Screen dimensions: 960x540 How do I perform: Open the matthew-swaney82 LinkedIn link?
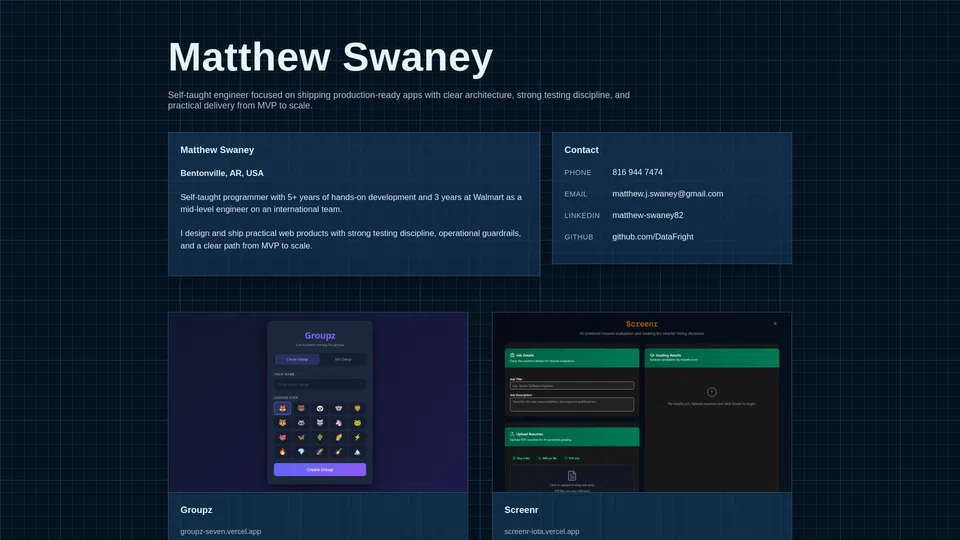point(648,216)
